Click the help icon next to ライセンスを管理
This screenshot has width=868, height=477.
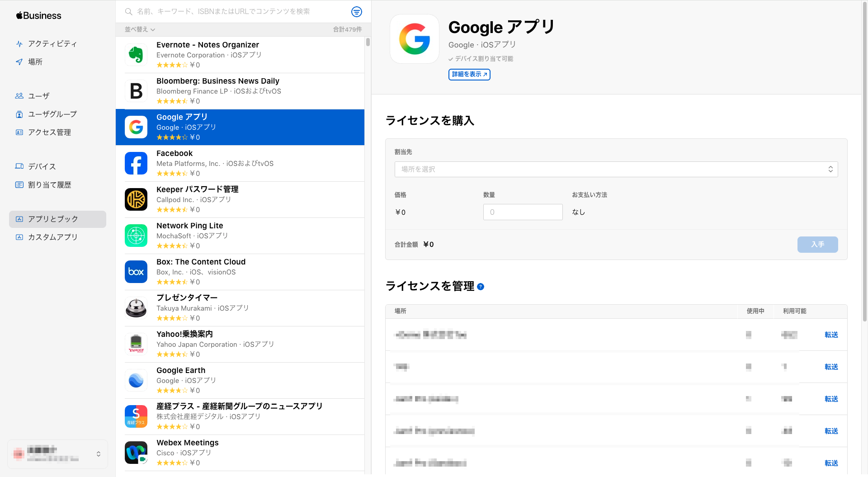click(481, 287)
